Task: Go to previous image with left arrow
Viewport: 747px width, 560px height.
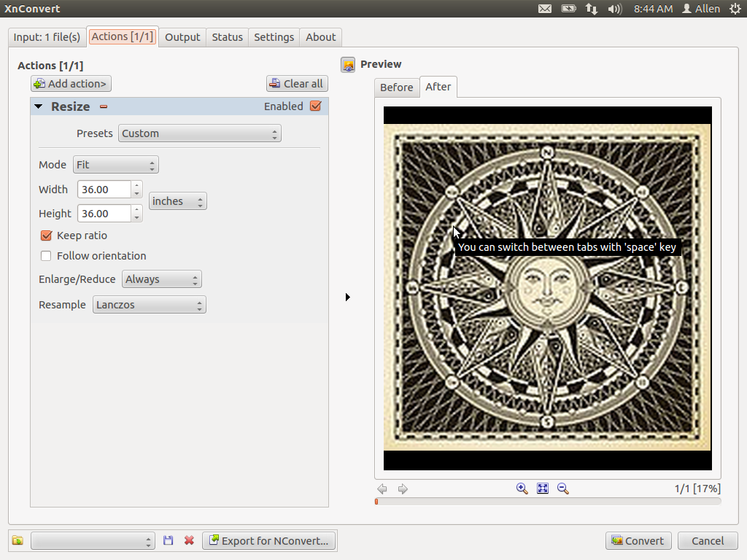Action: (382, 489)
